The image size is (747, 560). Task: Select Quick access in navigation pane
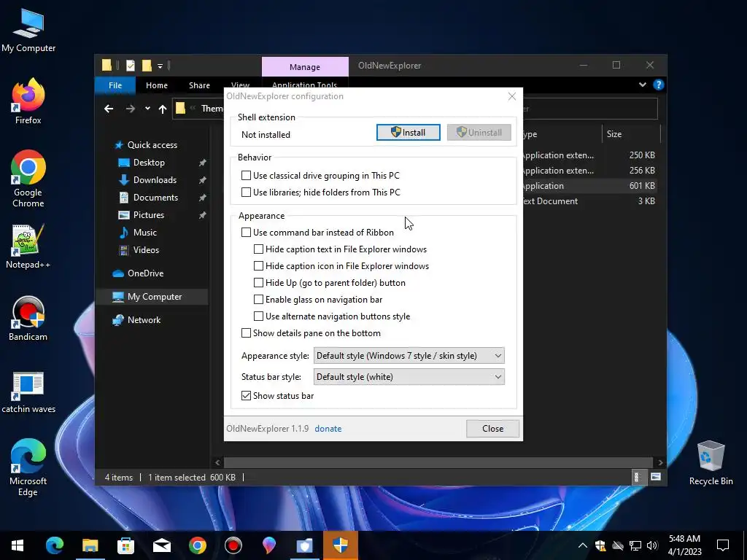152,145
